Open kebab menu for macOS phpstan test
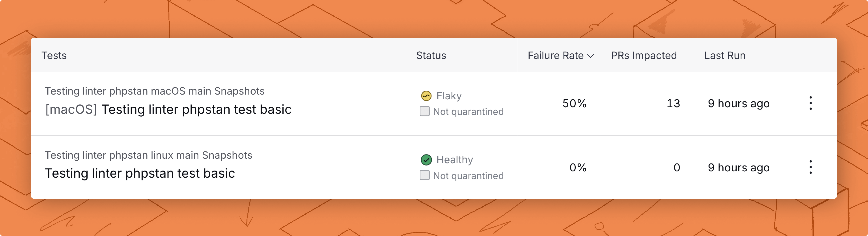The height and width of the screenshot is (236, 868). [x=810, y=103]
